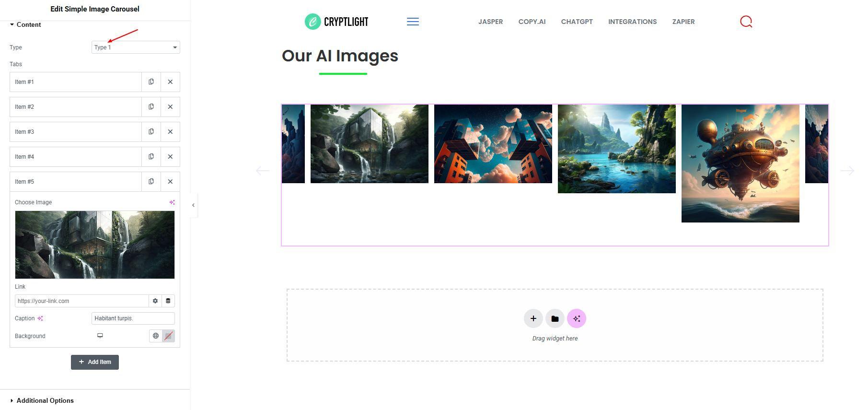The height and width of the screenshot is (410, 868).
Task: Click the plus add-section icon
Action: click(533, 318)
